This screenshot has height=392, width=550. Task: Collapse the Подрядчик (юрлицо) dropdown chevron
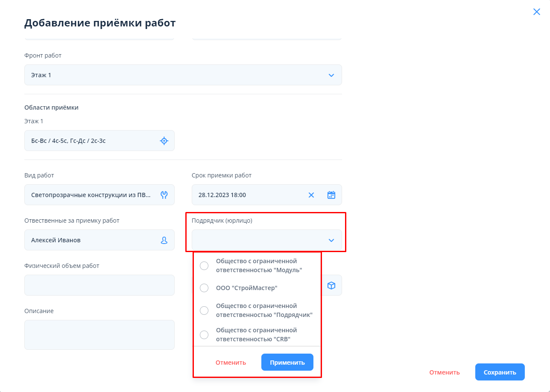click(x=331, y=240)
